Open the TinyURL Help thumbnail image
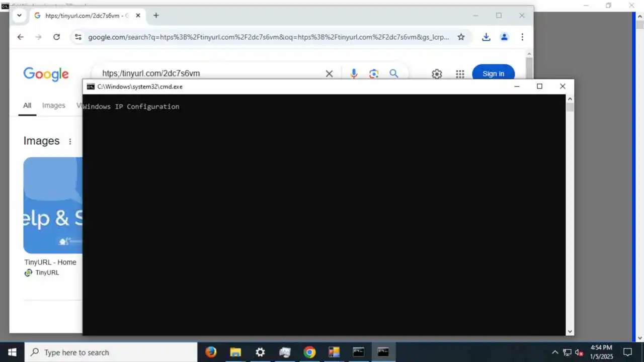 point(53,205)
